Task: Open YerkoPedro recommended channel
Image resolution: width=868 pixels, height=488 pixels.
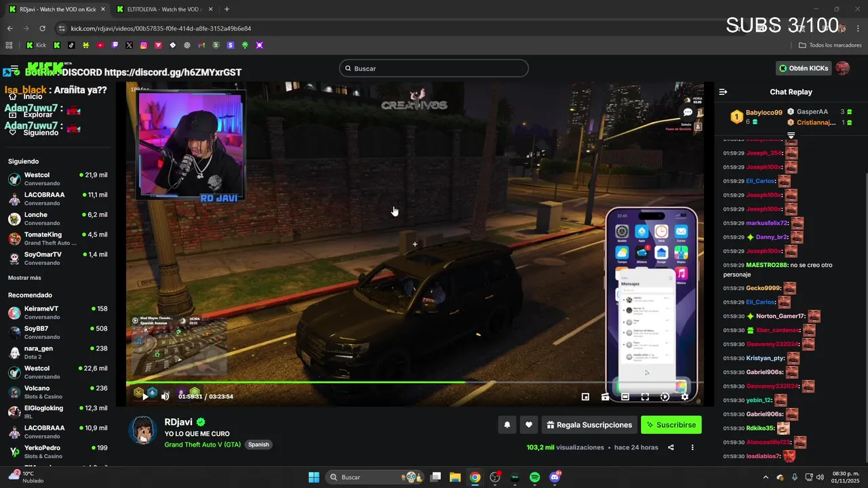Action: coord(58,452)
